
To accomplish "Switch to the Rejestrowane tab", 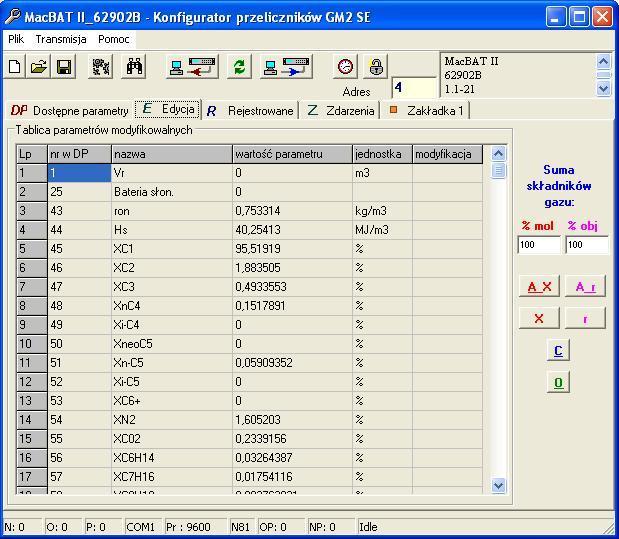I will click(x=250, y=111).
